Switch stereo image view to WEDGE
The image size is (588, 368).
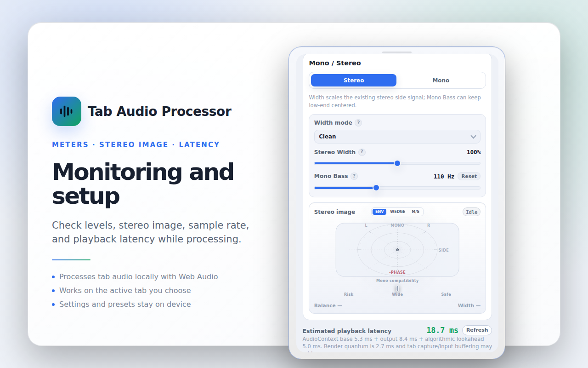[398, 212]
